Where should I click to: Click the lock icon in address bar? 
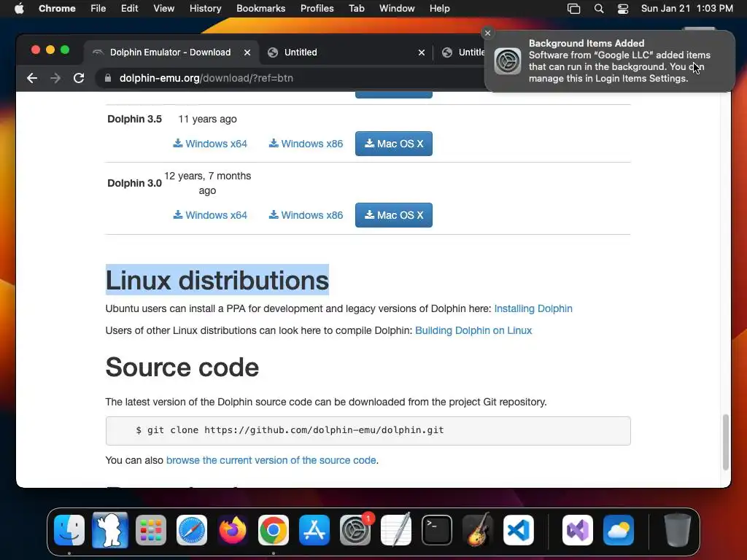point(108,78)
